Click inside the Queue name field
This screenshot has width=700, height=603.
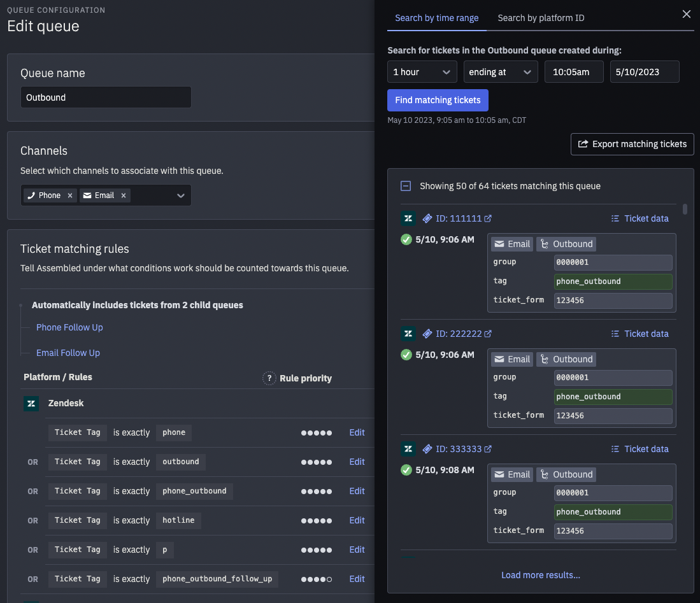105,97
